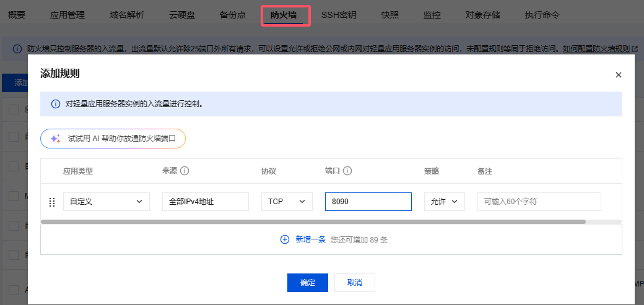Tick the second checkbox in the rule list

pyautogui.click(x=14, y=137)
